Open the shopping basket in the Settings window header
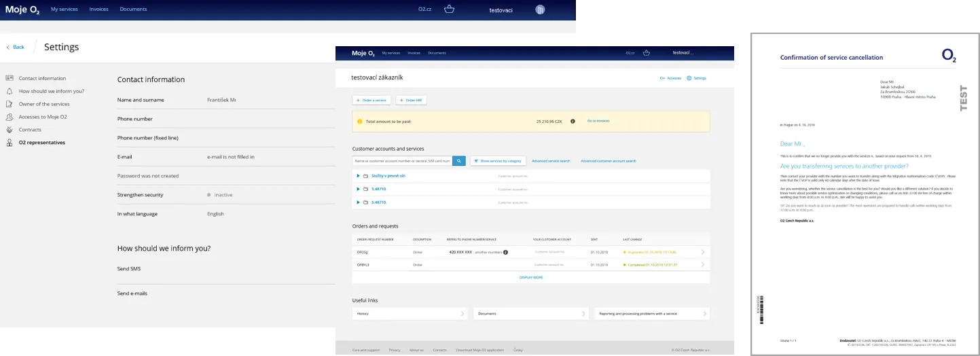Image resolution: width=980 pixels, height=356 pixels. (x=449, y=10)
